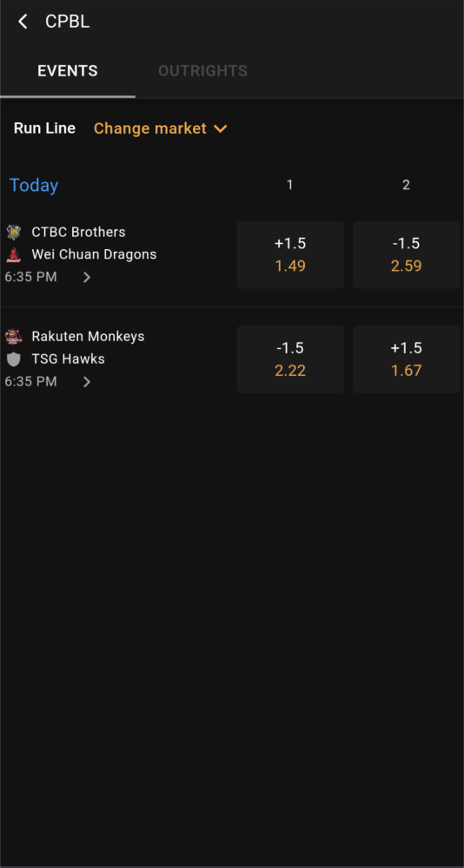This screenshot has width=464, height=868.
Task: Click the Rakuten Monkeys team logo
Action: (13, 337)
